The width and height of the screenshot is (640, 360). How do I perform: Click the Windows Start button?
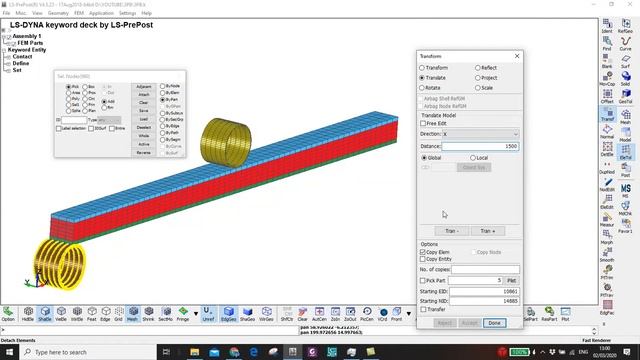coord(9,352)
